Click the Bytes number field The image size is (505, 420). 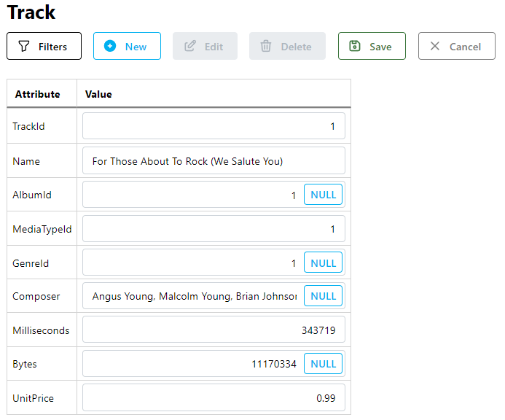pos(192,364)
